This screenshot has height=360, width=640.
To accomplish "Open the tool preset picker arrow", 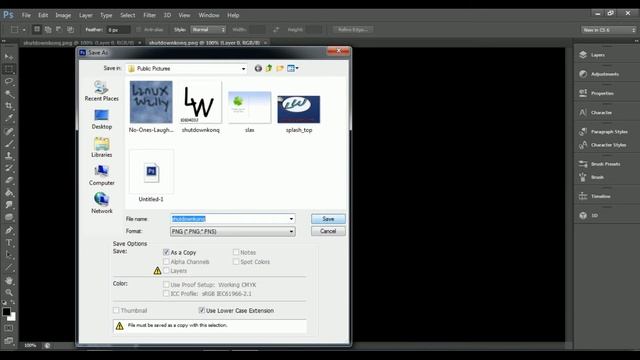I will (24, 30).
